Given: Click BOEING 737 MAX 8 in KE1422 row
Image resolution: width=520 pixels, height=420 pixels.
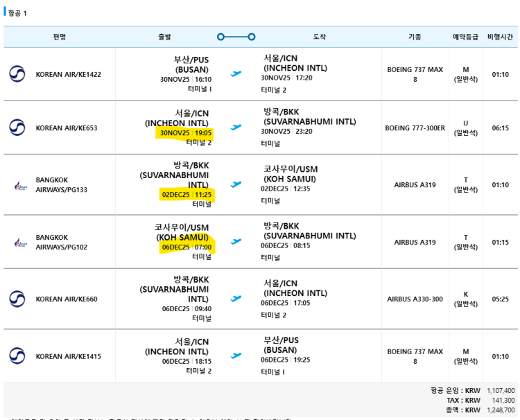Looking at the screenshot, I should [x=415, y=75].
